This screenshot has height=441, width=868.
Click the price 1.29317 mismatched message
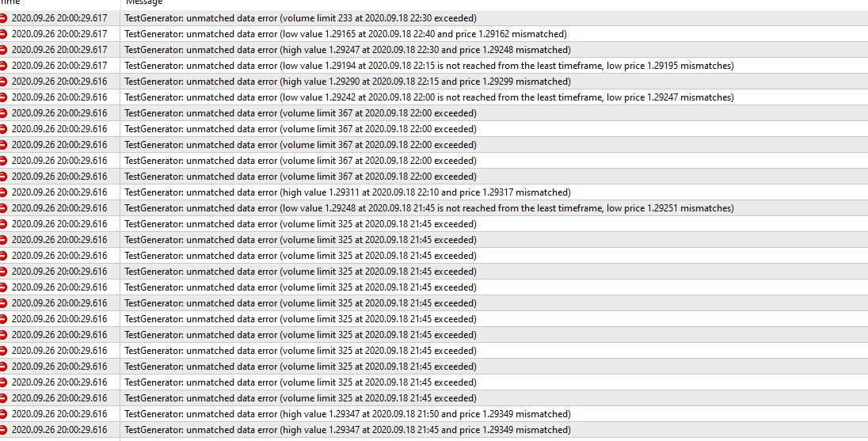347,192
